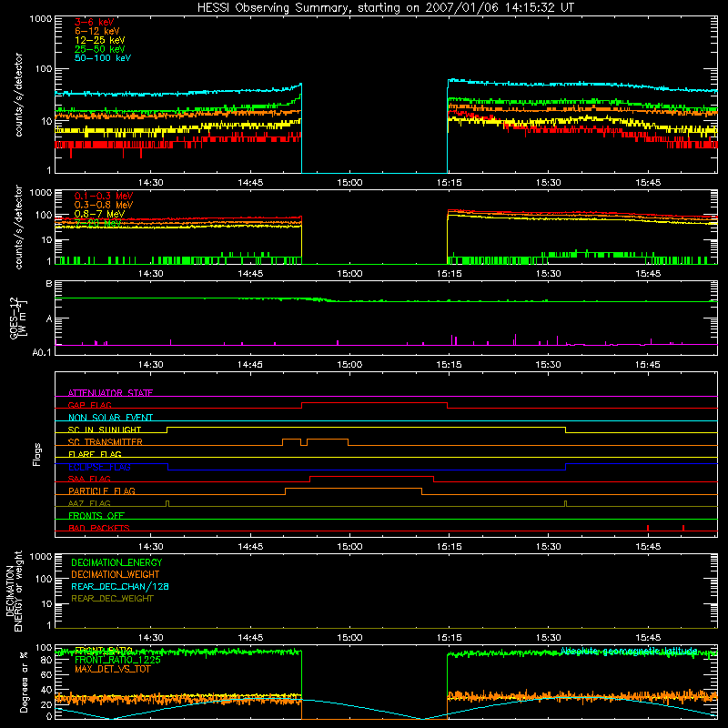The height and width of the screenshot is (728, 728).
Task: Select the BAD_PACKETS flag label
Action: [99, 528]
